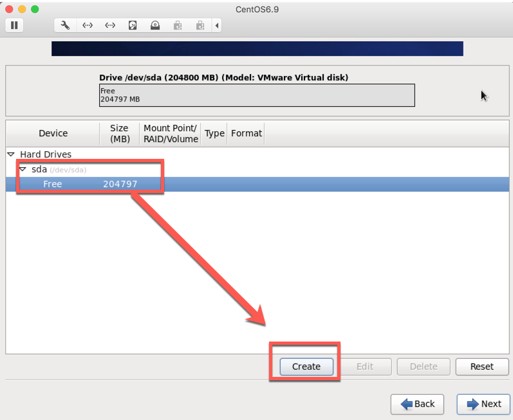The image size is (513, 420).
Task: Click the CD/DVD drive icon
Action: (155, 25)
